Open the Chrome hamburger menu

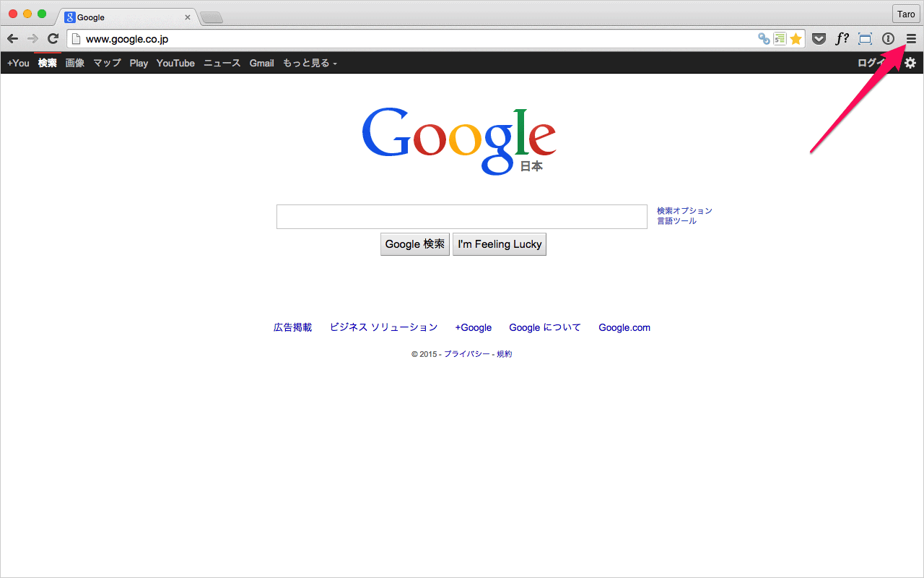[910, 38]
